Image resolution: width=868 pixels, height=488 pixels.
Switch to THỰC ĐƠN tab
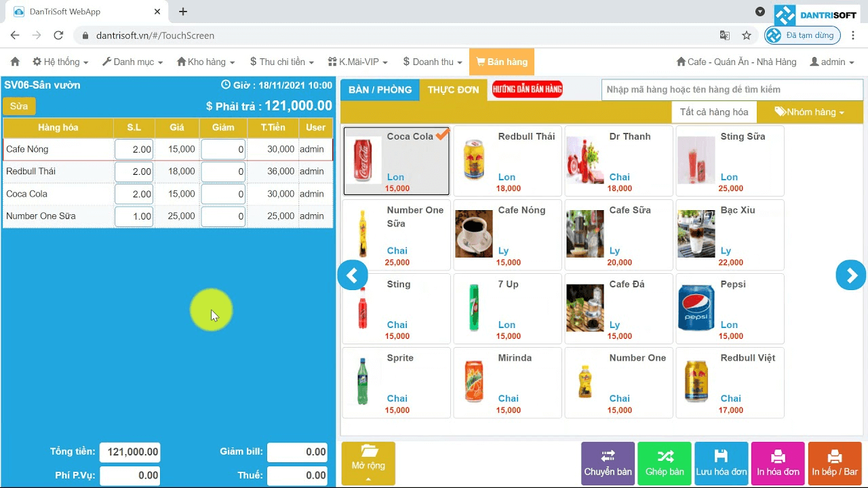(453, 89)
